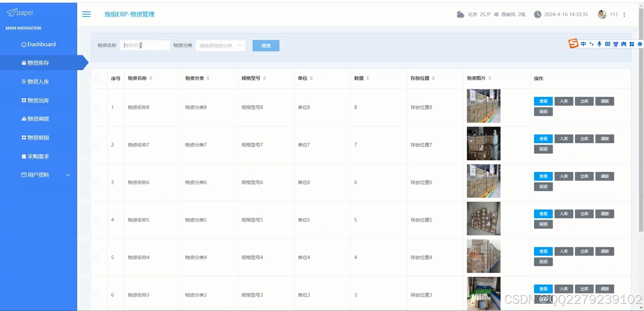Viewport: 644px width, 311px height.
Task: Open the 物资报损 page
Action: [x=38, y=137]
